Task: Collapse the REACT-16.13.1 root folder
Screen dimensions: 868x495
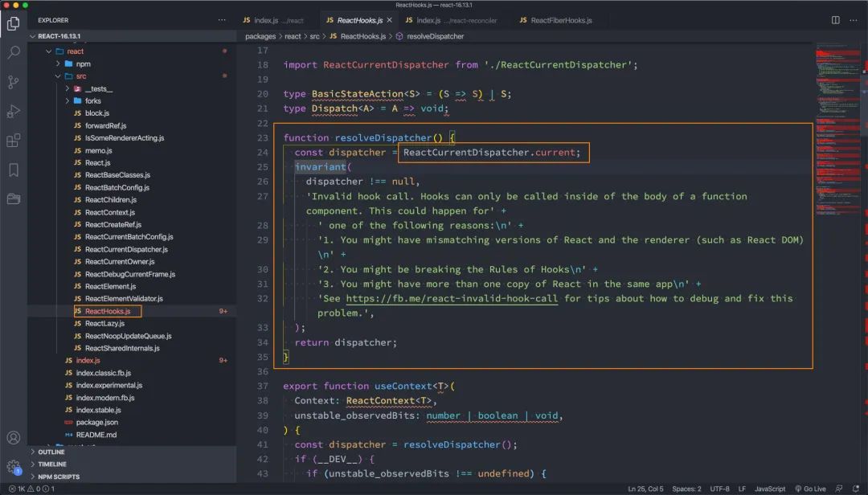Action: [33, 36]
